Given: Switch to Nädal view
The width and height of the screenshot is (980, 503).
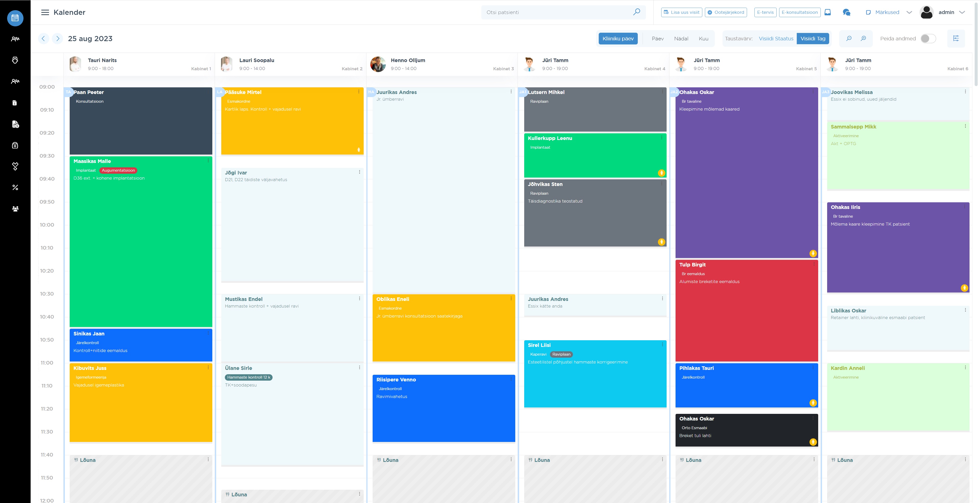Looking at the screenshot, I should point(681,39).
